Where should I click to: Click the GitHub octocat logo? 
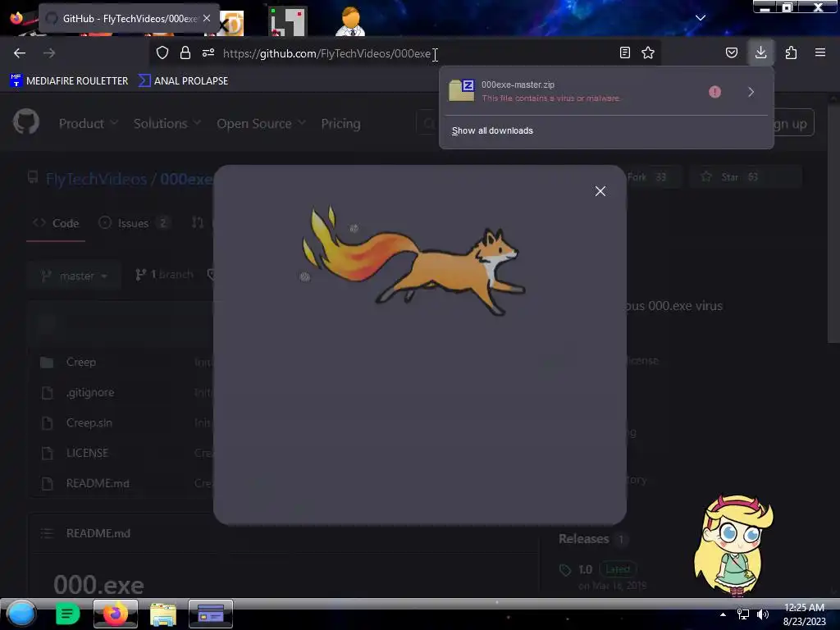[25, 122]
